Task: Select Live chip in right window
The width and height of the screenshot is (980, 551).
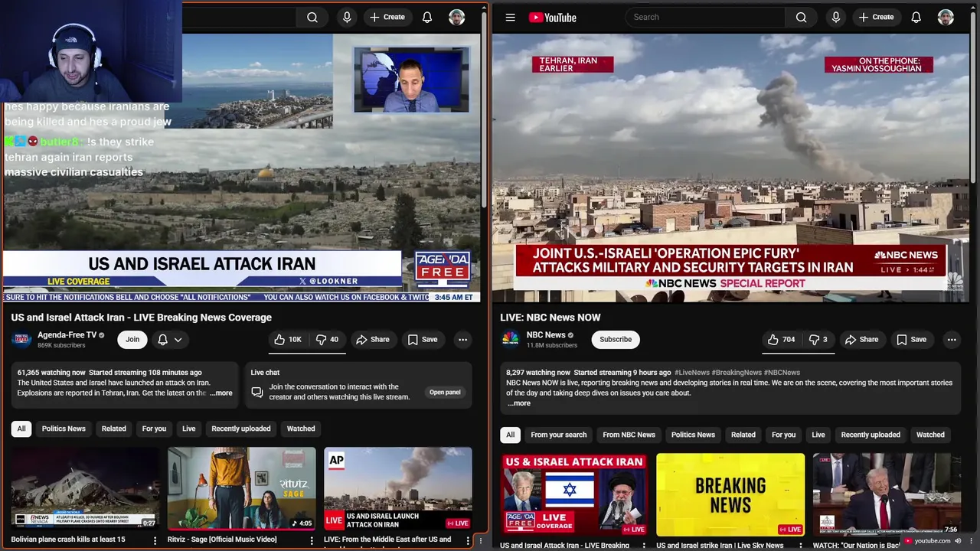Action: coord(818,435)
